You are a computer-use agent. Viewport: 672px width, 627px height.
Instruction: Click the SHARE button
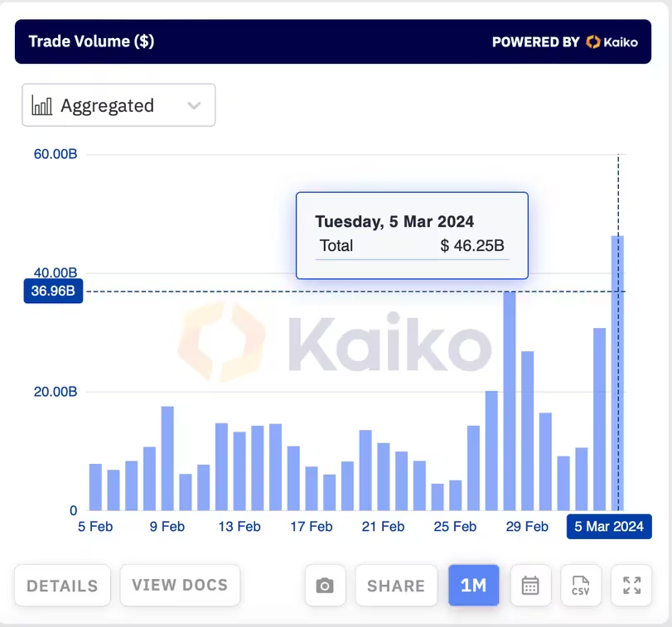click(396, 586)
